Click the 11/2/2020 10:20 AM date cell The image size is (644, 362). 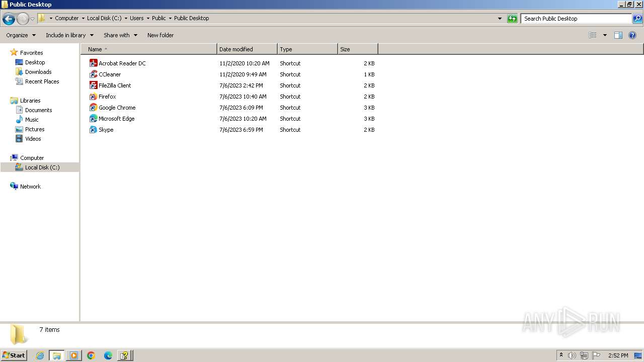pos(245,63)
